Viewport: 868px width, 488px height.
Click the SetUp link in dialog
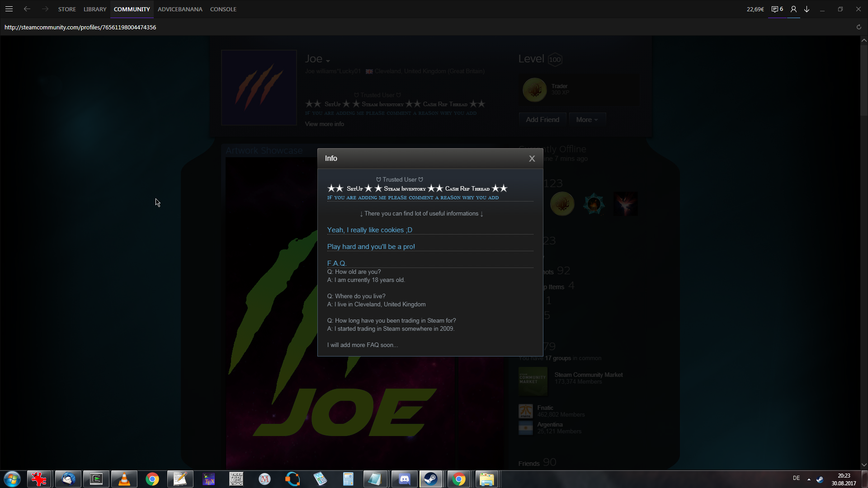(355, 189)
